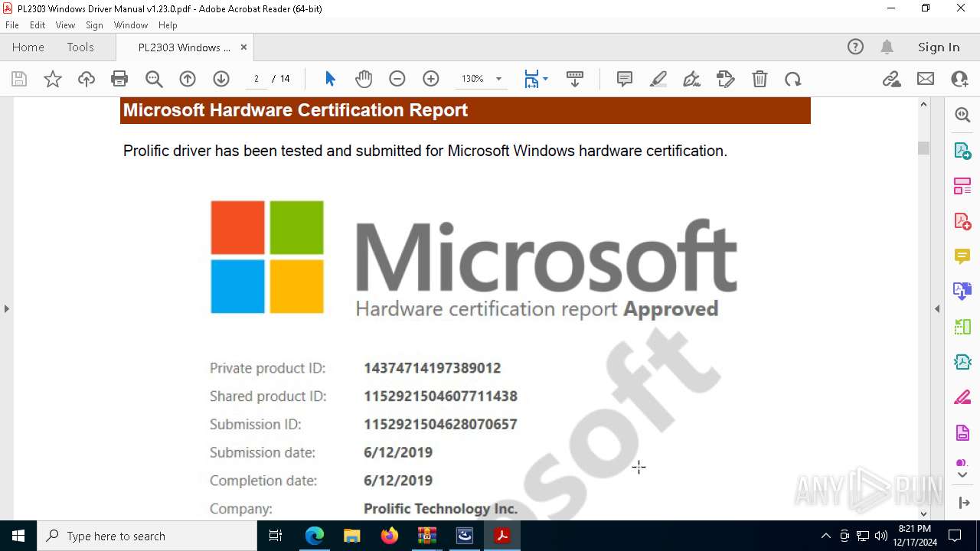Go to the next page
980x551 pixels.
(x=221, y=79)
